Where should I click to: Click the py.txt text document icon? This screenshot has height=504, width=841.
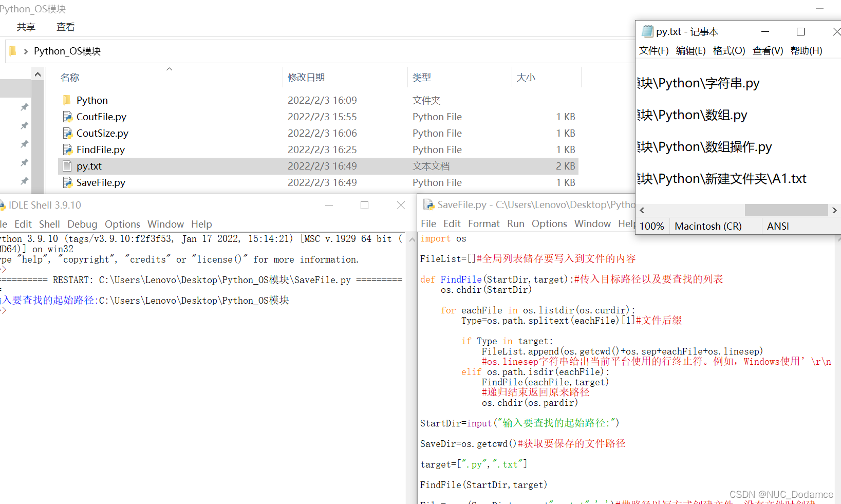point(67,166)
